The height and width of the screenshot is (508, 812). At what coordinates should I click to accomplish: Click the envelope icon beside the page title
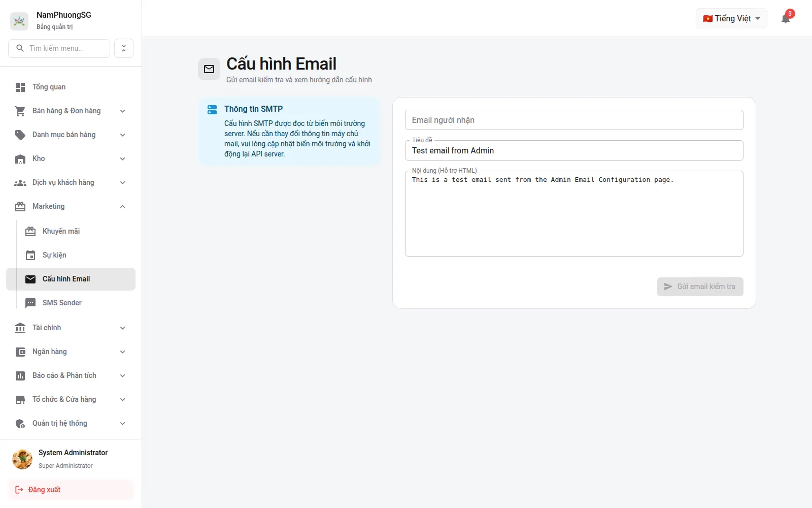point(209,69)
